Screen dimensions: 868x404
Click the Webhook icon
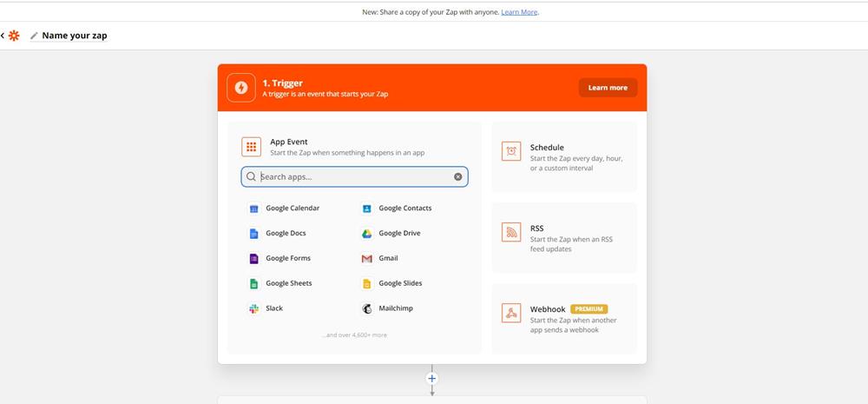pos(511,313)
